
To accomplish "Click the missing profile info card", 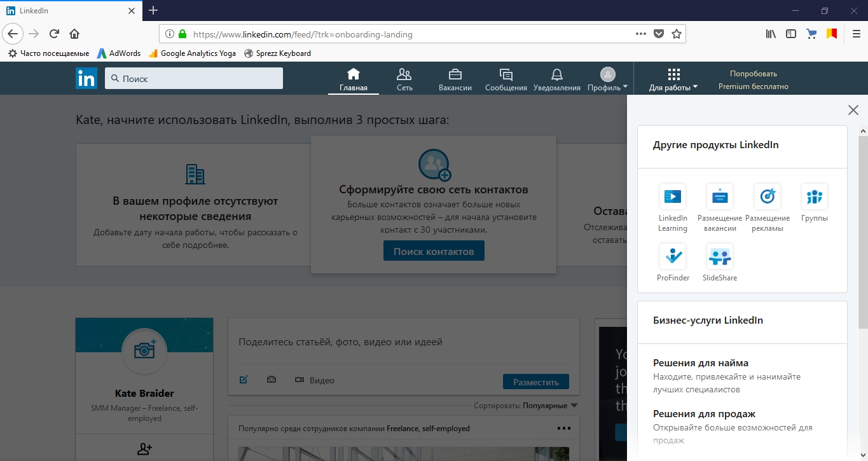I will tap(193, 204).
